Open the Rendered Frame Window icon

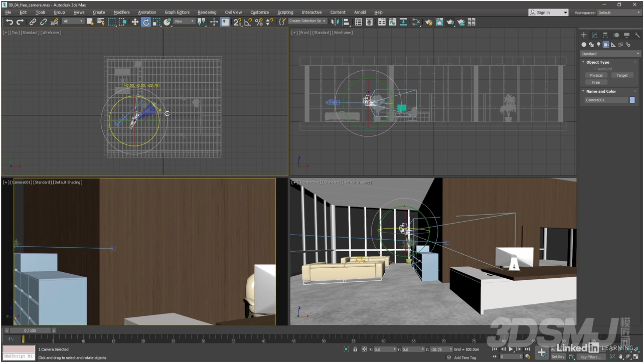coord(440,22)
